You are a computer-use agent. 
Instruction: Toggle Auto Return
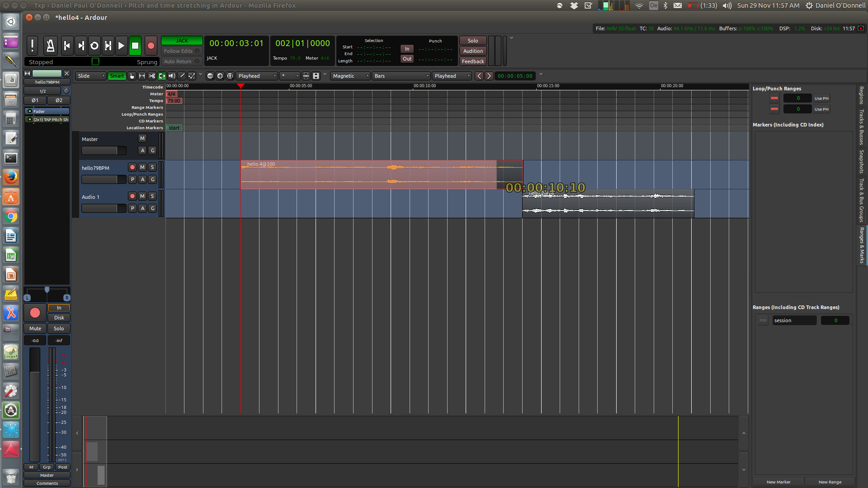click(x=181, y=61)
